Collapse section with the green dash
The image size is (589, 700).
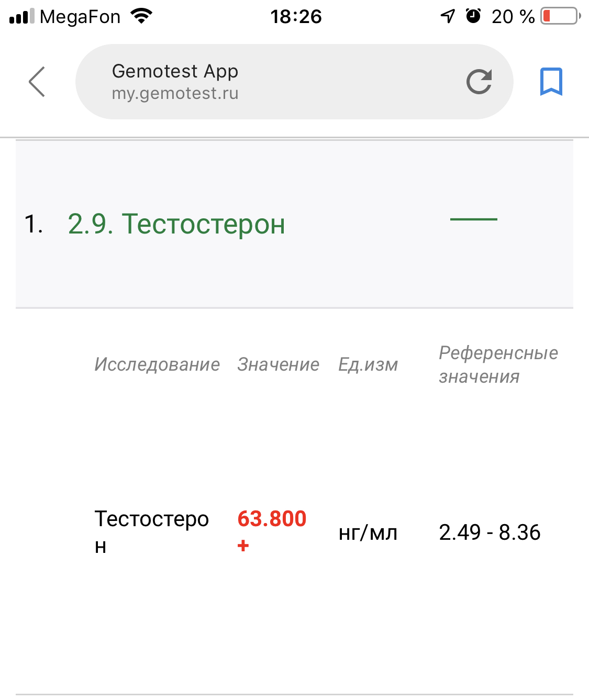tap(473, 219)
